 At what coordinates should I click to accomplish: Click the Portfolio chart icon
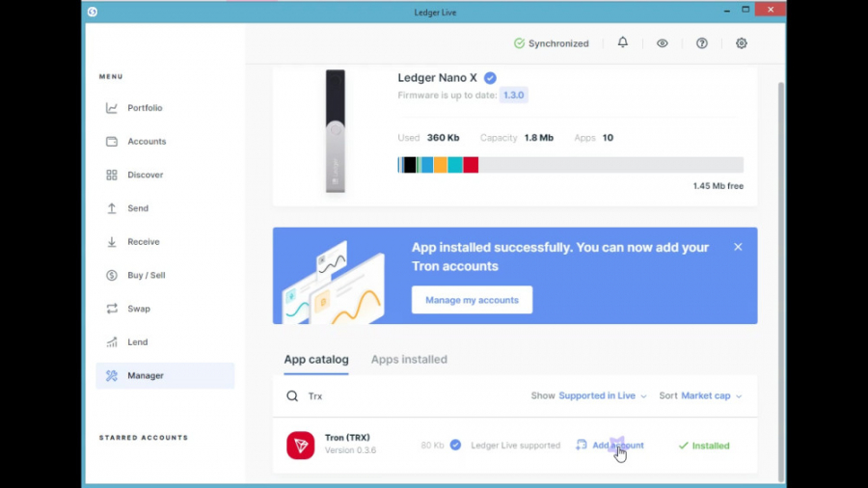[112, 108]
